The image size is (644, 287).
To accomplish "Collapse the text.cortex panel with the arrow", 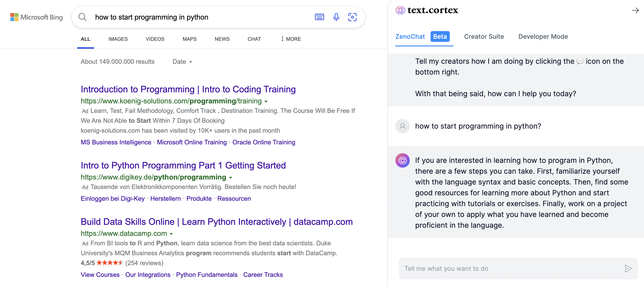I will (x=635, y=11).
